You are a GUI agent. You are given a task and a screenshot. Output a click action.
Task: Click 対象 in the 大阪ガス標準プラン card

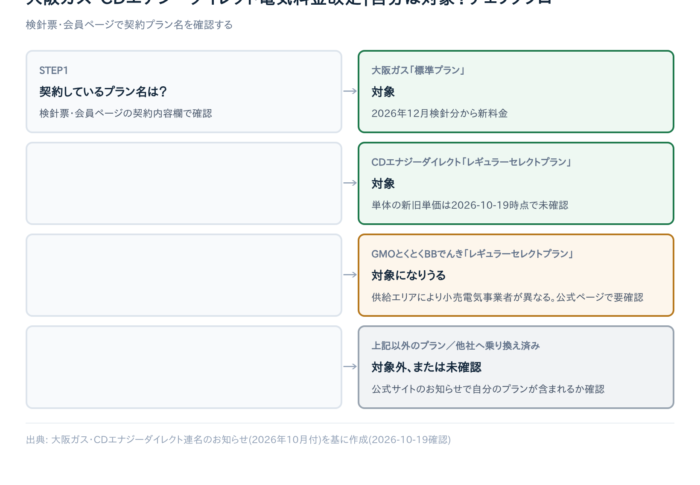pyautogui.click(x=383, y=92)
